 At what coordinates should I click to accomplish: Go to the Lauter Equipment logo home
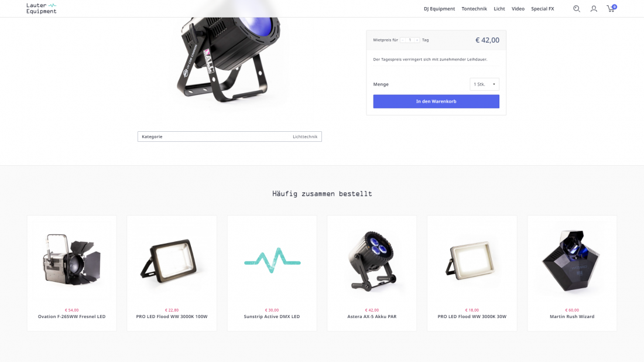coord(42,8)
